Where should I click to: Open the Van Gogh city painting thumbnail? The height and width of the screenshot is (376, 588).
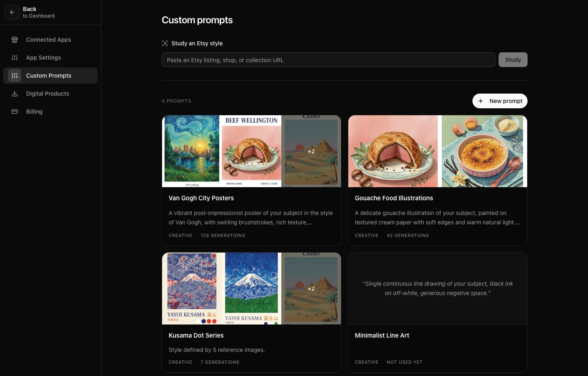click(x=192, y=151)
